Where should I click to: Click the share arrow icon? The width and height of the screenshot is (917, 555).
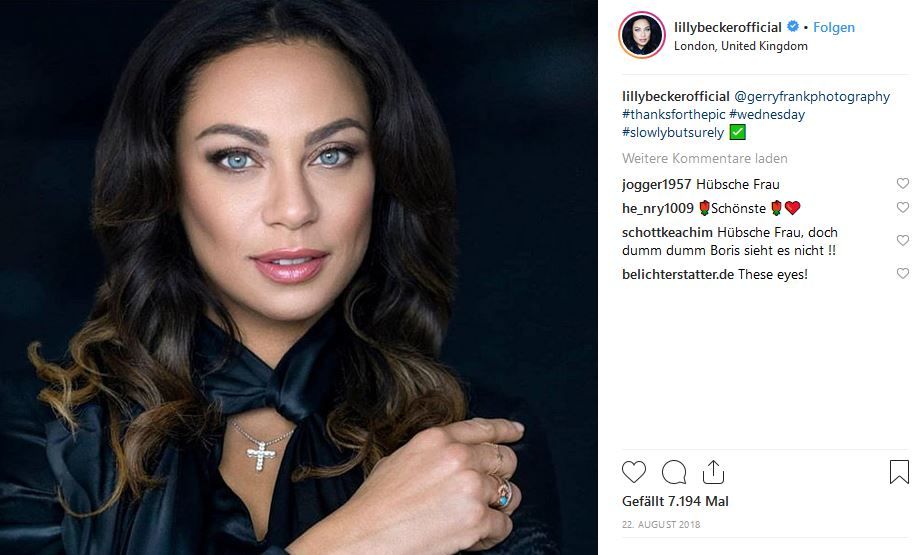pyautogui.click(x=713, y=472)
